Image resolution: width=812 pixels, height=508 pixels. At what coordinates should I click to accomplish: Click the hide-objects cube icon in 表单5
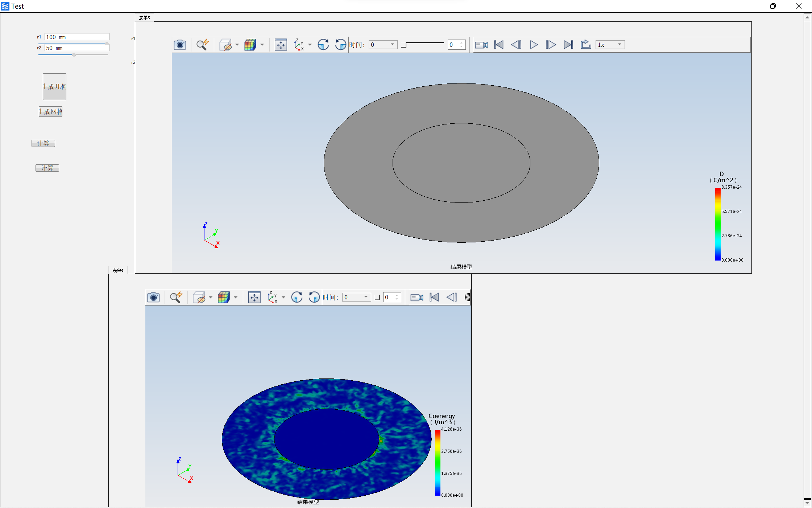(225, 45)
